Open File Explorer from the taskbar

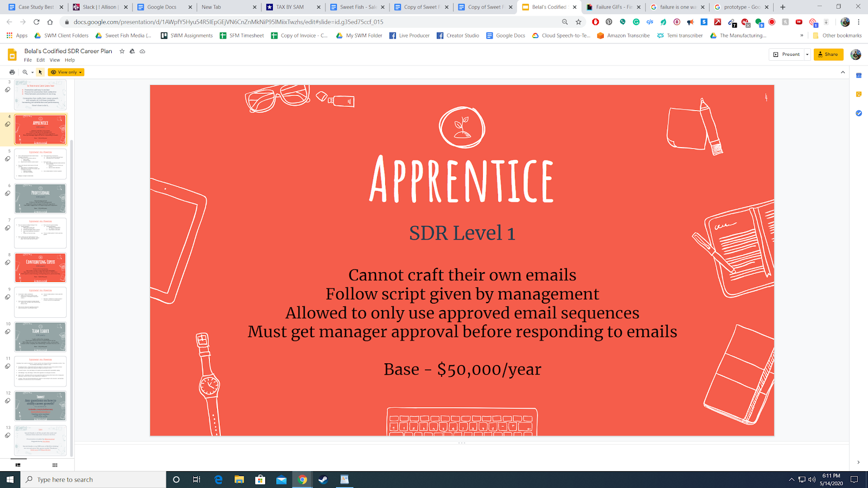[239, 479]
